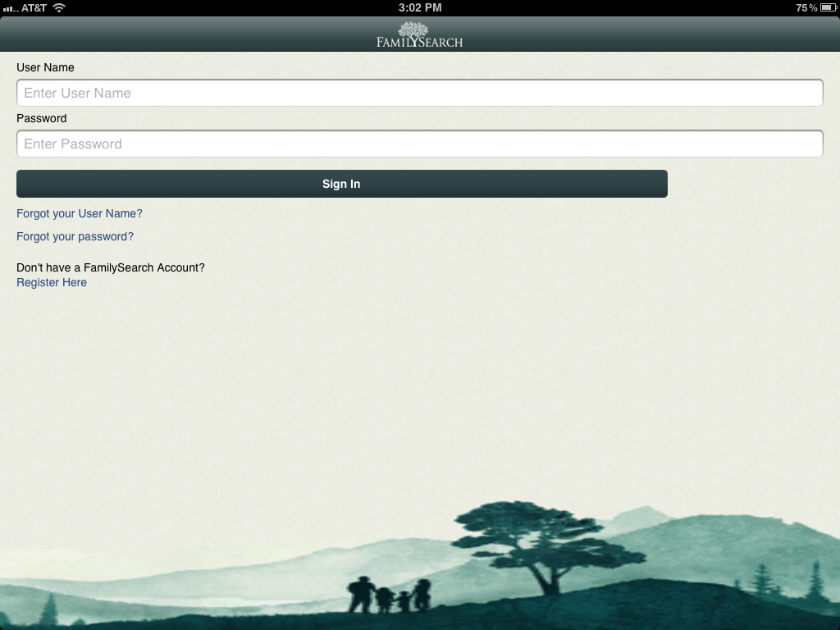Tap the Don't have a FamilySearch Account text
The image size is (840, 630).
111,267
